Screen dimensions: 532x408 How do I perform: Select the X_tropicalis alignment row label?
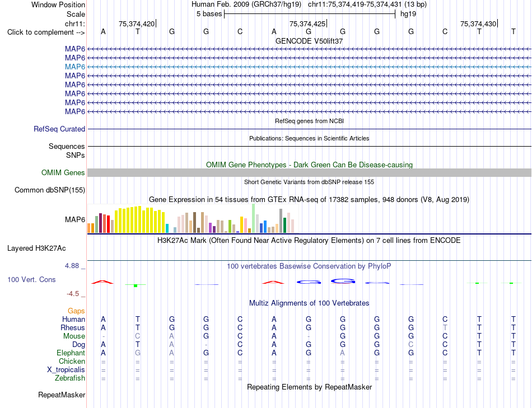(66, 370)
